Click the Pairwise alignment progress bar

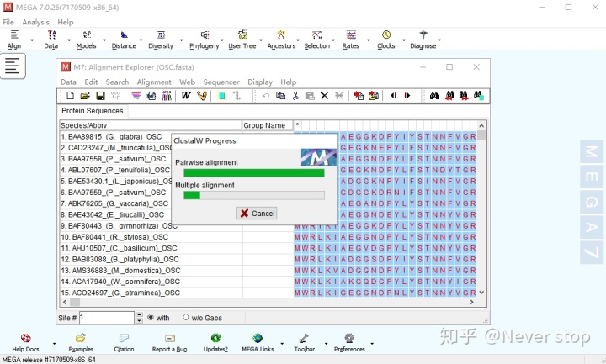[254, 173]
